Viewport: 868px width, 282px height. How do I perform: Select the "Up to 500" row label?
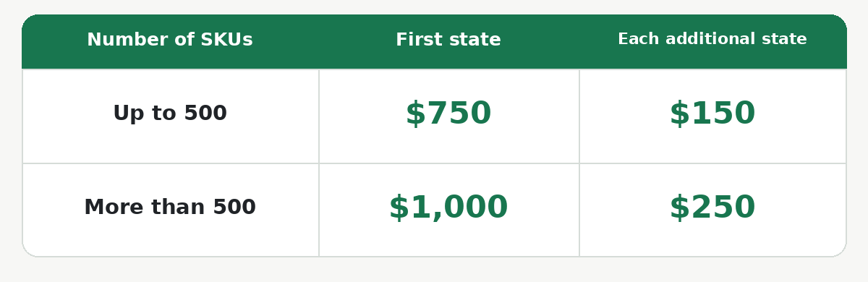(170, 114)
